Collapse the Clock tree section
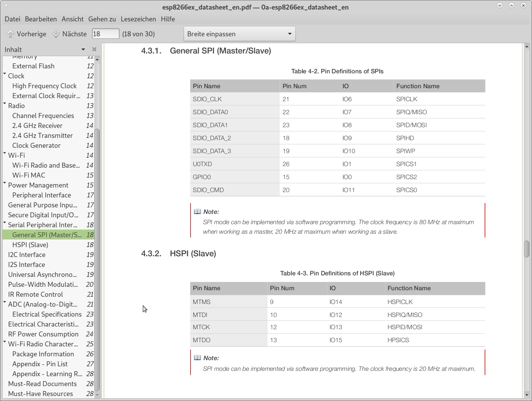Screen dimensions: 532x401 click(5, 74)
